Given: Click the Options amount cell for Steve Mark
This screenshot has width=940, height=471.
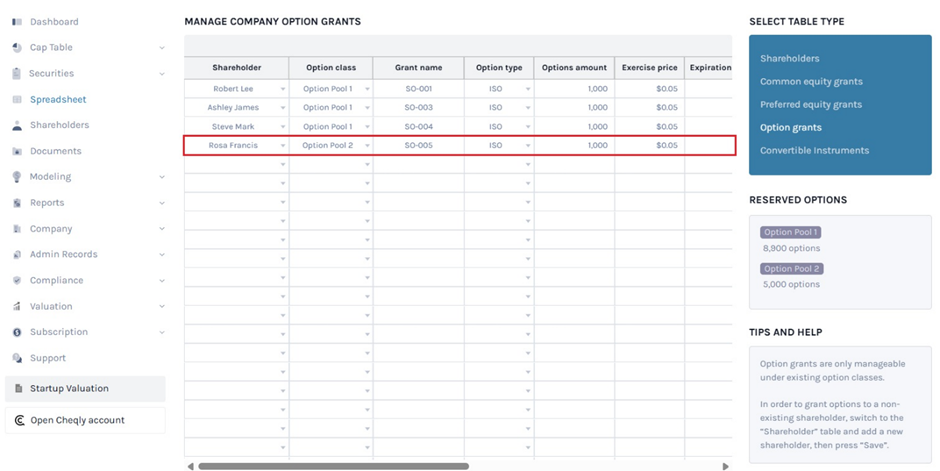Looking at the screenshot, I should coord(574,127).
